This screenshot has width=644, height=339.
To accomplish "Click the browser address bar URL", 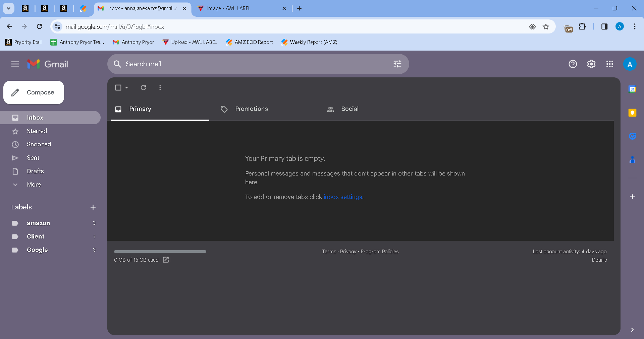I will click(115, 27).
